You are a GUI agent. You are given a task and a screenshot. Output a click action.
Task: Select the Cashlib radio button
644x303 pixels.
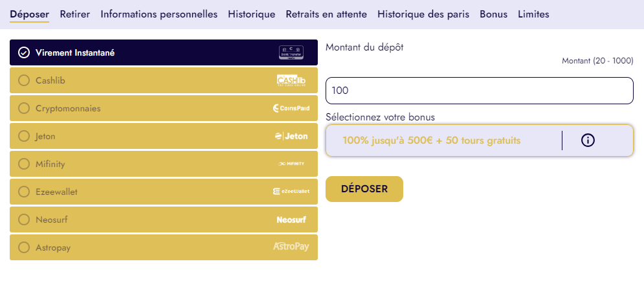coord(25,80)
